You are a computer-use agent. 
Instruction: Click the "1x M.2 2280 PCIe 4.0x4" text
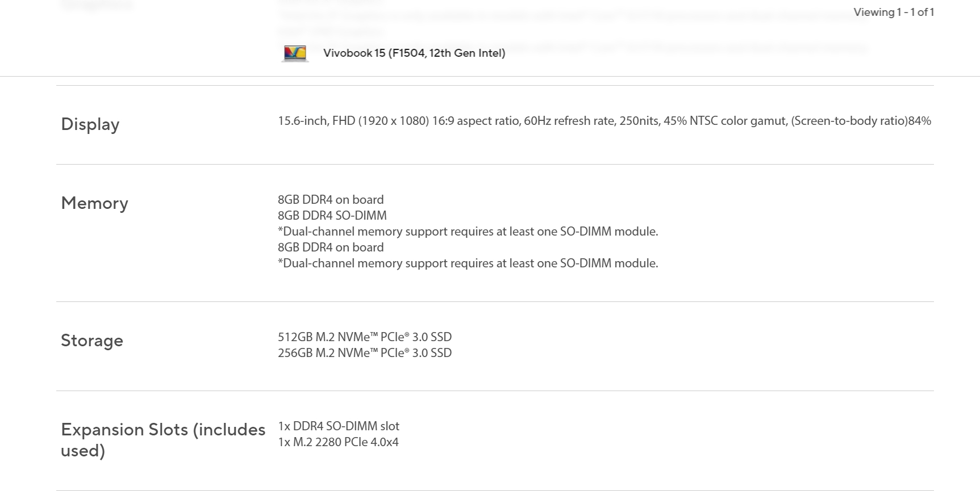click(338, 442)
